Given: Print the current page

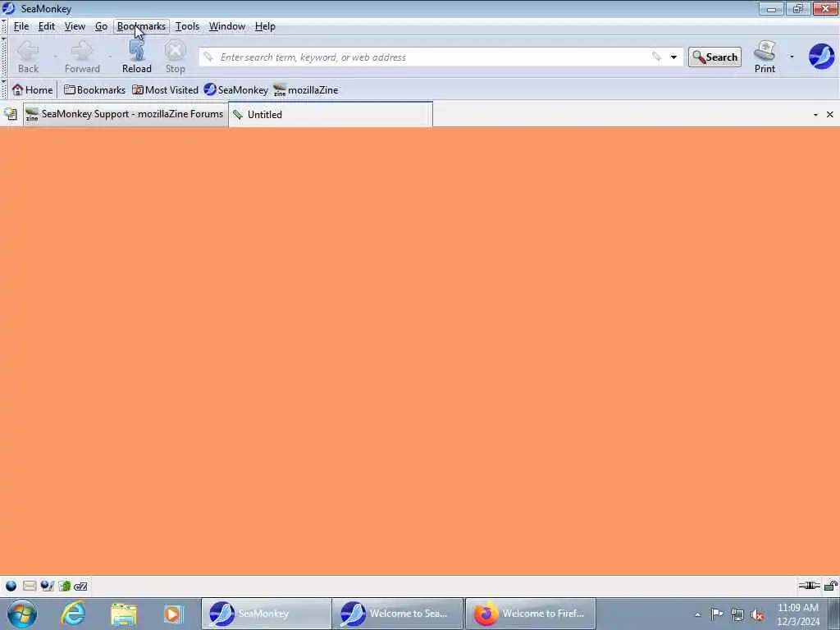Looking at the screenshot, I should coord(765,57).
